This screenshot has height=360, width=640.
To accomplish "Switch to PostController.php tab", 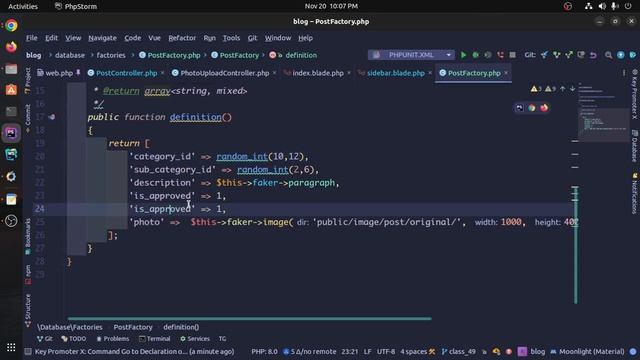I will pos(127,73).
